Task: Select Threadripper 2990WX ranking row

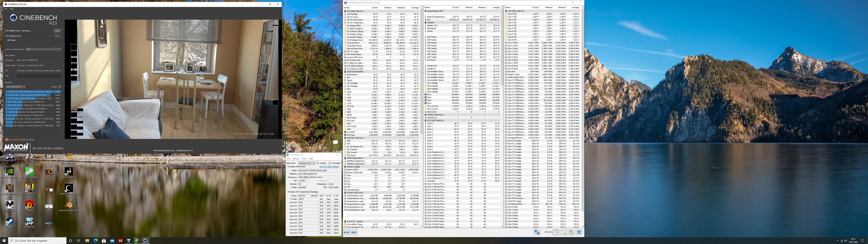Action: click(x=33, y=92)
